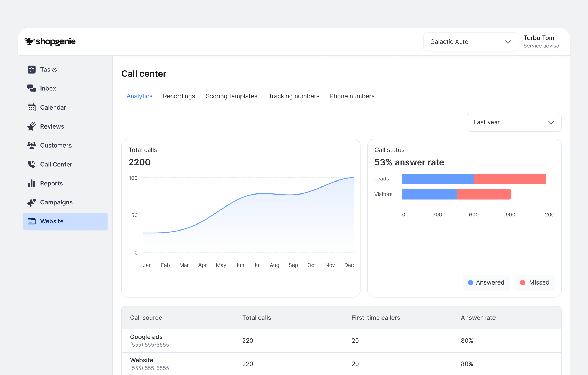Open Call Center via phone icon
Viewport: 588px width, 375px height.
click(x=31, y=164)
